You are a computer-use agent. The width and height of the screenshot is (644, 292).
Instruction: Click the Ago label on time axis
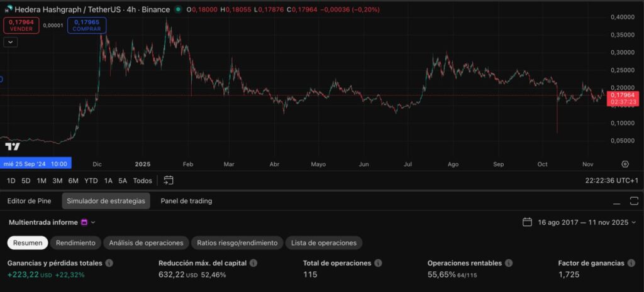[x=453, y=164]
